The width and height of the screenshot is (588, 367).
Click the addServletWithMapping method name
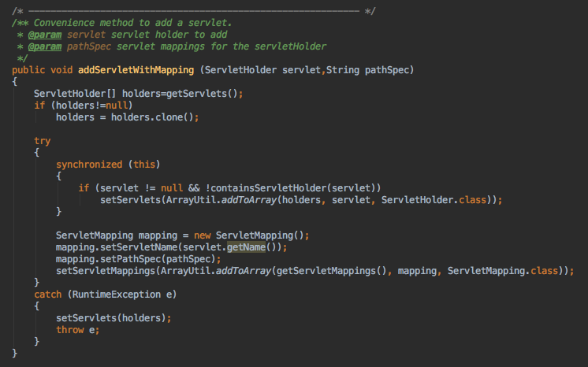[137, 70]
